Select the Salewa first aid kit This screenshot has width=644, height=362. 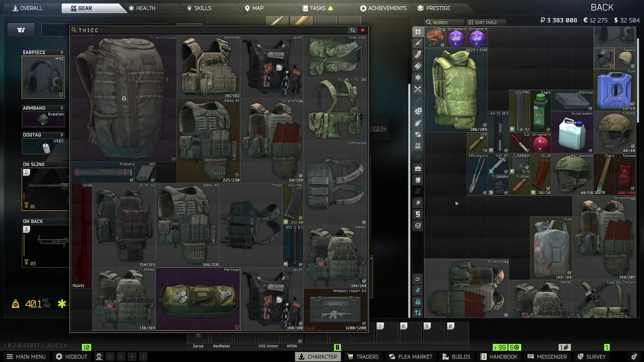pos(625,174)
